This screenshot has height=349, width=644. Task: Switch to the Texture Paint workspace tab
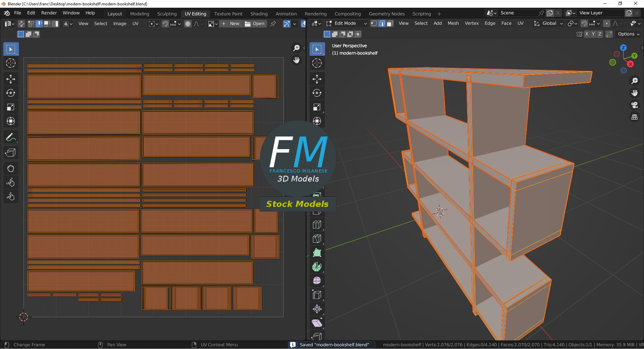tap(228, 14)
